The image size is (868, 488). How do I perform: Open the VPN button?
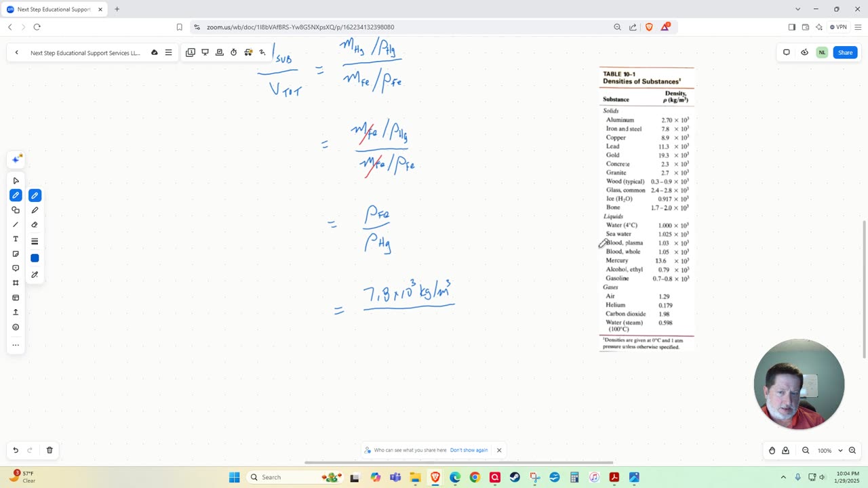(838, 27)
